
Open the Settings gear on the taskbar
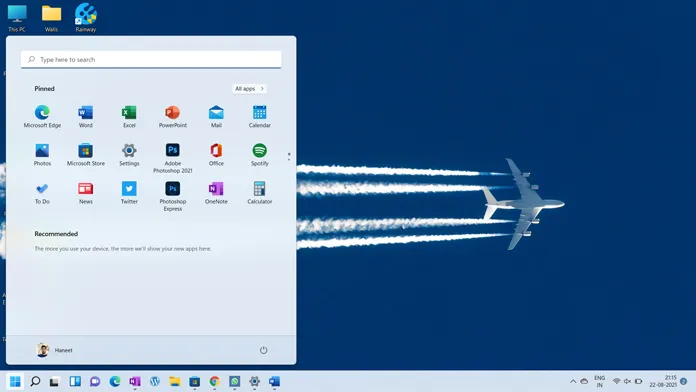coord(254,381)
